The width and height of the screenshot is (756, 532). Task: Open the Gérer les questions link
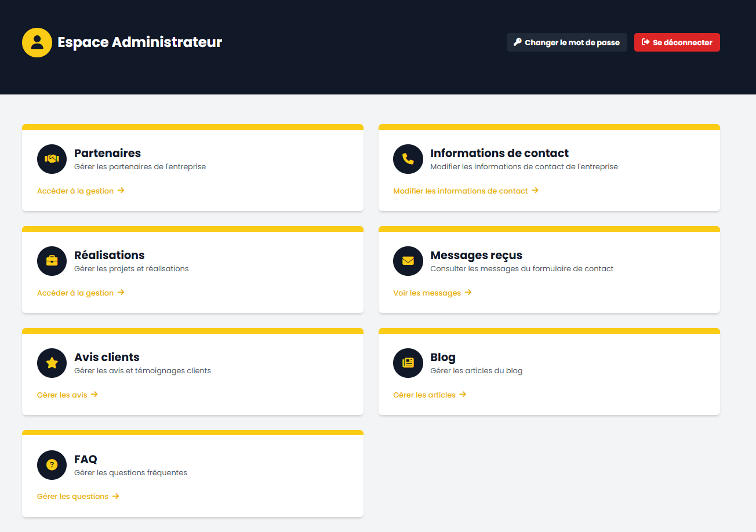pos(78,497)
